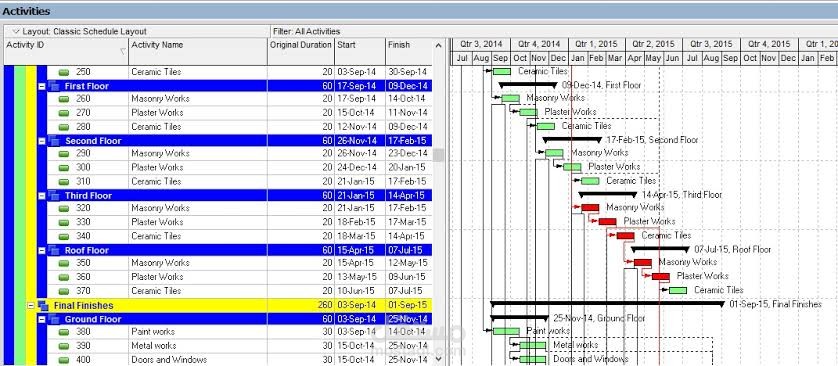838x366 pixels.
Task: Select red Gantt bar for Third Floor Plaster Works
Action: [x=608, y=222]
